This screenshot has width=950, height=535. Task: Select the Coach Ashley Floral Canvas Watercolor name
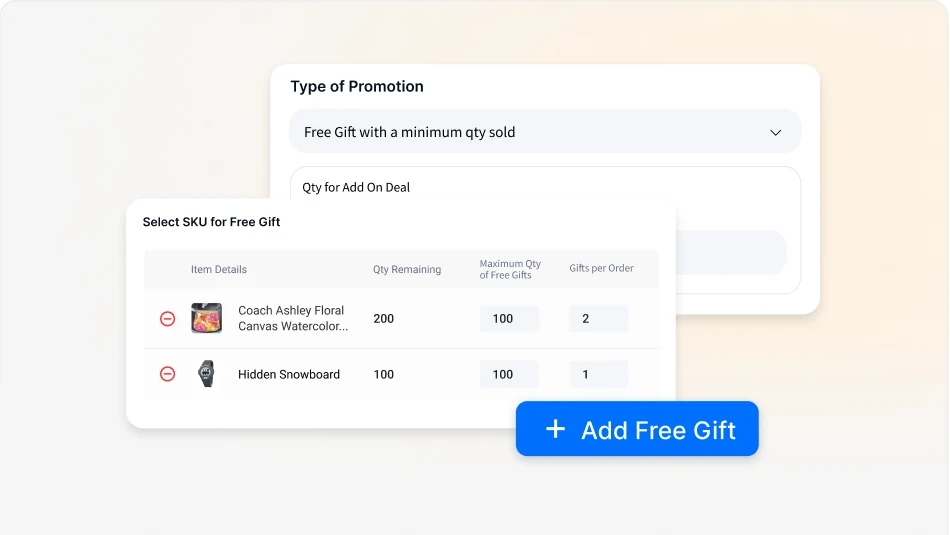click(x=293, y=318)
